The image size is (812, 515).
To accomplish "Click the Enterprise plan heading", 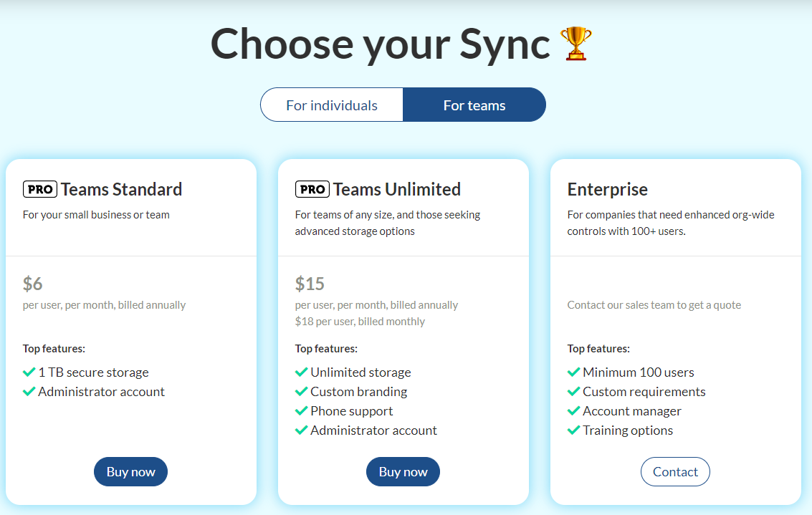I will (607, 189).
